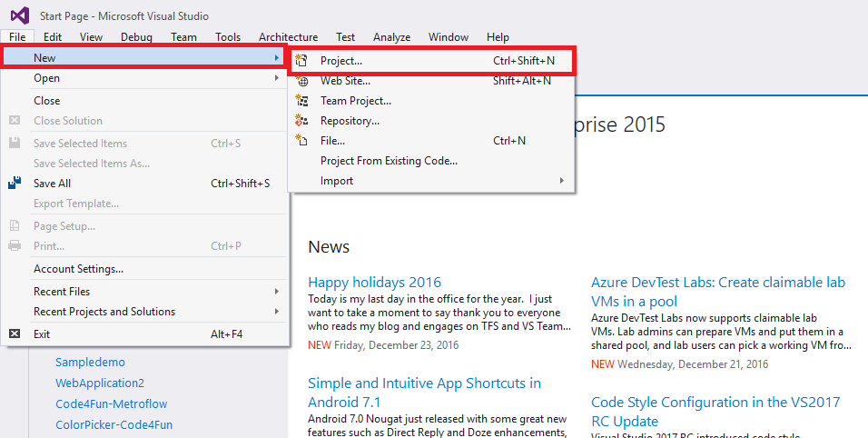Open recent project Sampledemo
The width and height of the screenshot is (868, 438).
tap(90, 363)
